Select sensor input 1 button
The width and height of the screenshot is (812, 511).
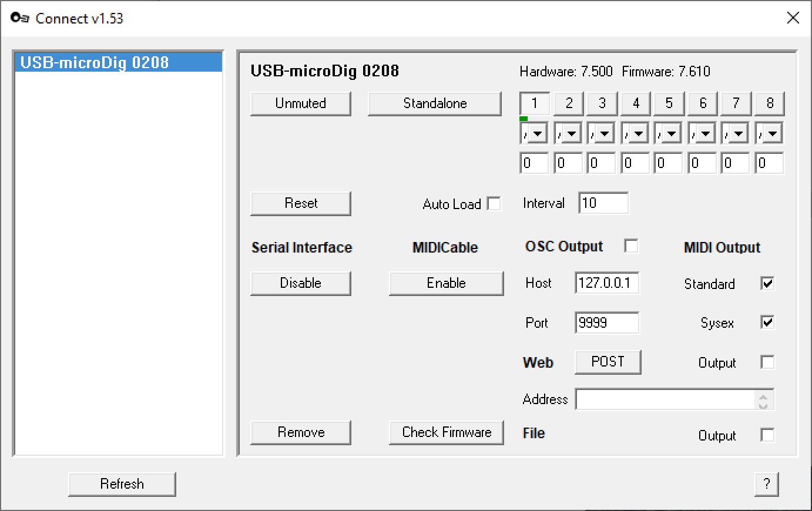(x=535, y=104)
